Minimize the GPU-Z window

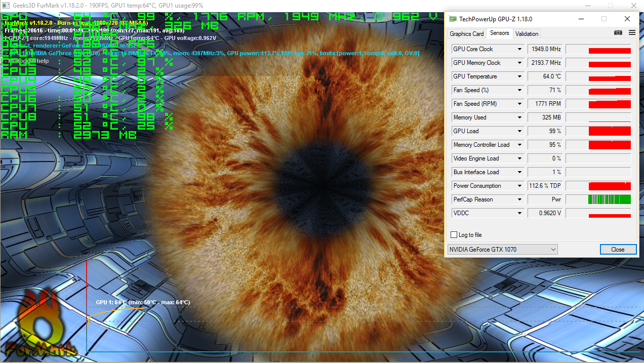[580, 19]
